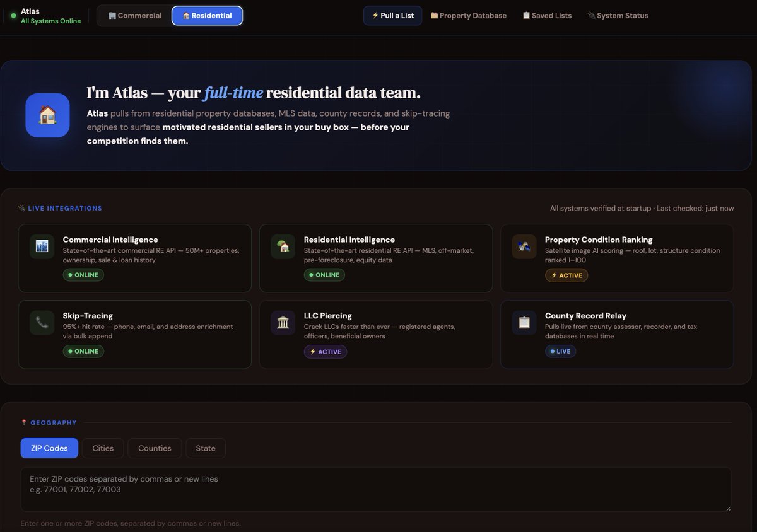
Task: Click the ZIP code helper text below textarea
Action: click(131, 523)
